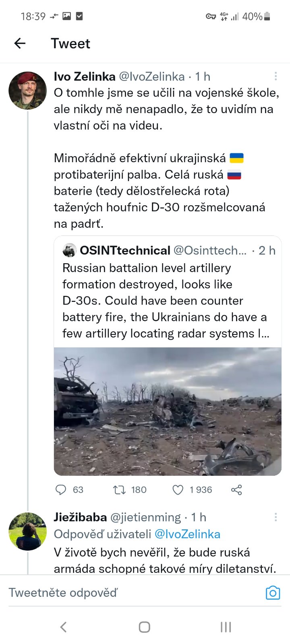290x644 pixels.
Task: Open more options on Ivo Zelinka's tweet
Action: pyautogui.click(x=275, y=76)
